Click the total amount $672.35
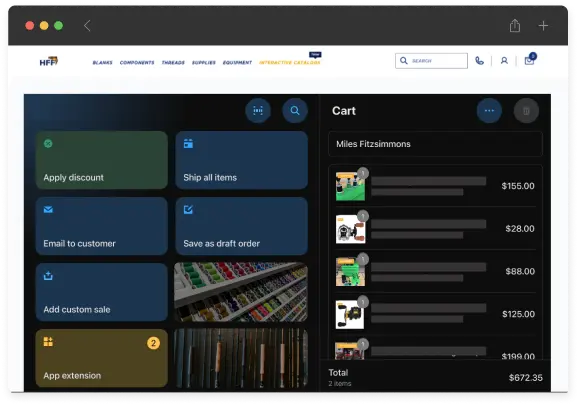Viewport: 579px width, 406px height. [525, 378]
